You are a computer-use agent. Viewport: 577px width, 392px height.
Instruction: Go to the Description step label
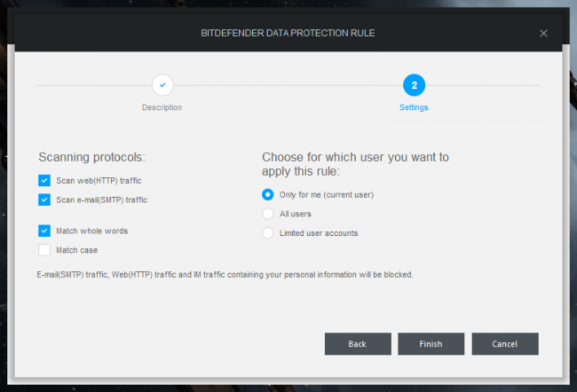pos(162,107)
